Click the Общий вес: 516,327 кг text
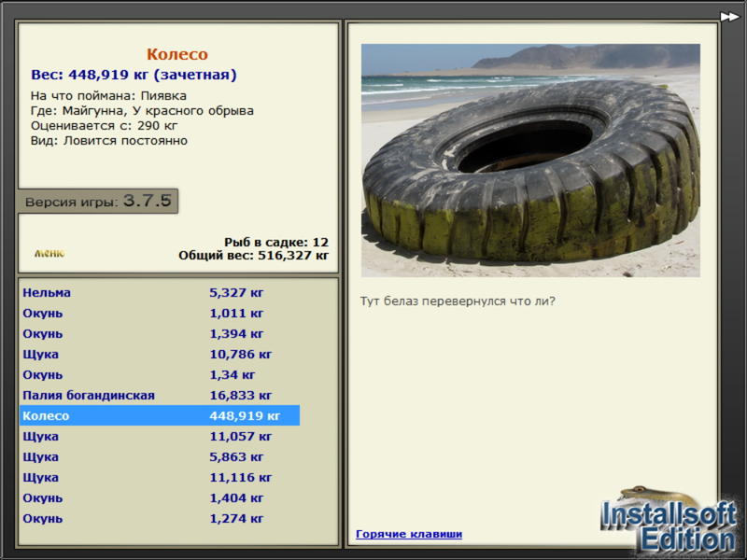The width and height of the screenshot is (747, 560). point(253,256)
